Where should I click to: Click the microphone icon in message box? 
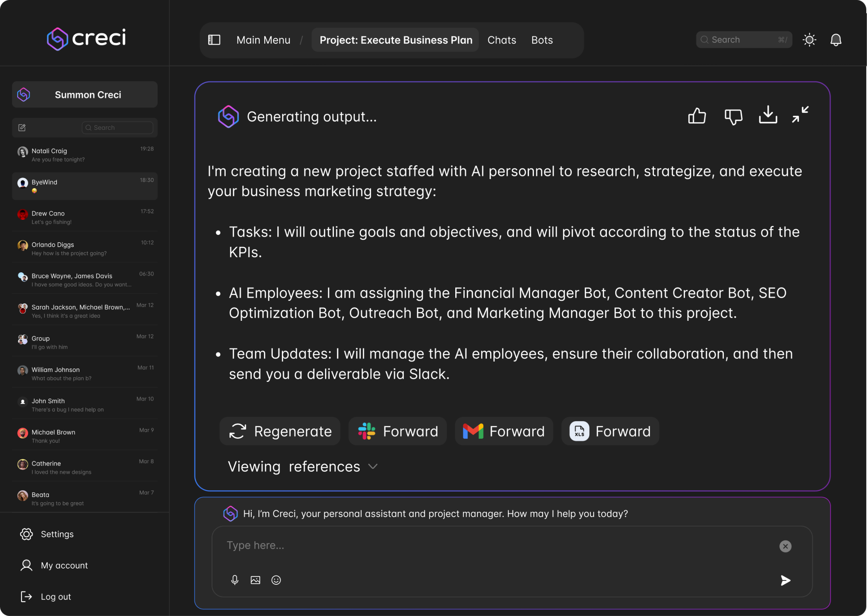coord(235,580)
